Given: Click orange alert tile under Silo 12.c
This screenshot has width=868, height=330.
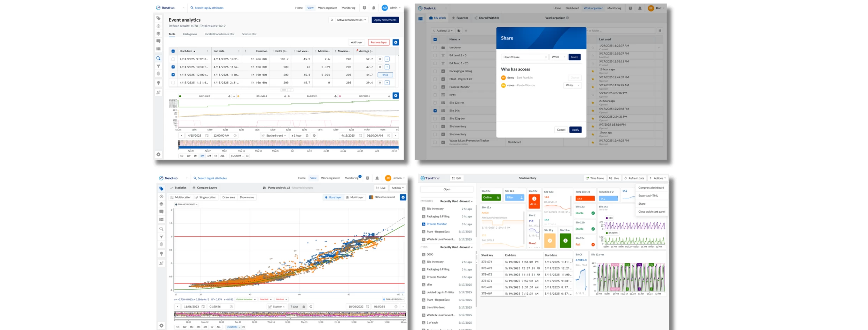Looking at the screenshot, I should pyautogui.click(x=534, y=201).
